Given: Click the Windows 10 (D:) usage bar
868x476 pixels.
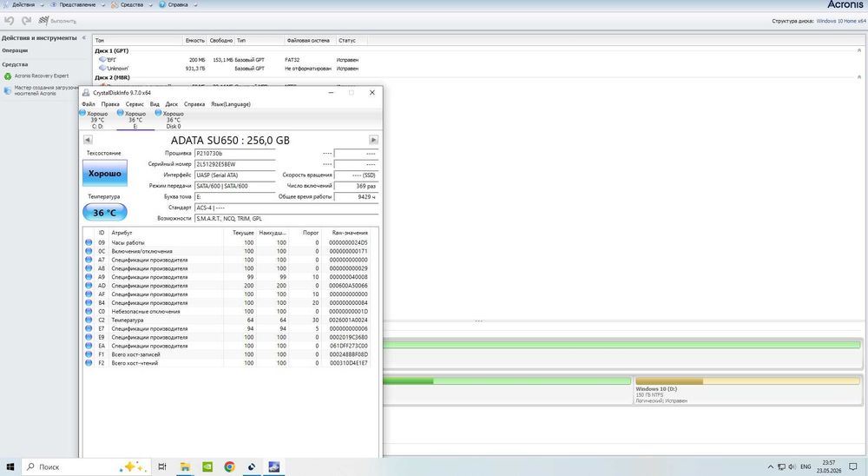Looking at the screenshot, I should [x=747, y=381].
